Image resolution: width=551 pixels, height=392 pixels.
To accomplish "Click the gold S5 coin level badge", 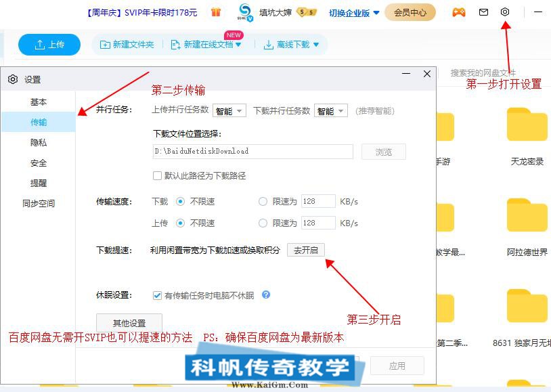I will (307, 12).
